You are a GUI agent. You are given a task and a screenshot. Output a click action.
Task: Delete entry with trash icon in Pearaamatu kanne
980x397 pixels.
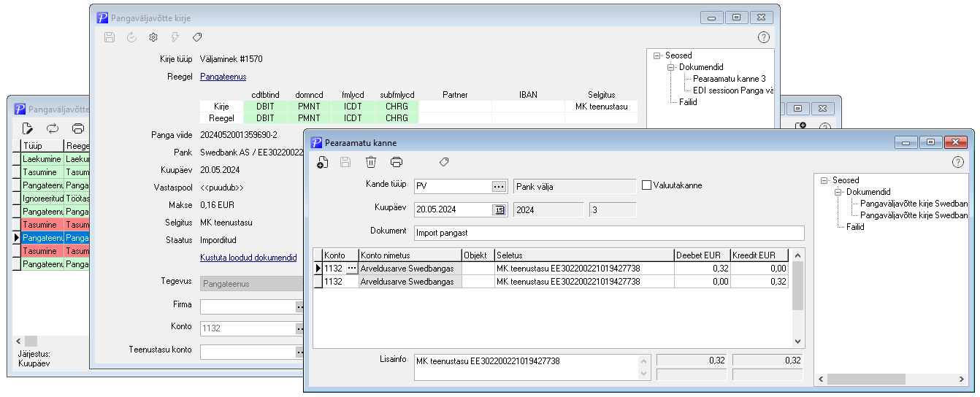371,162
